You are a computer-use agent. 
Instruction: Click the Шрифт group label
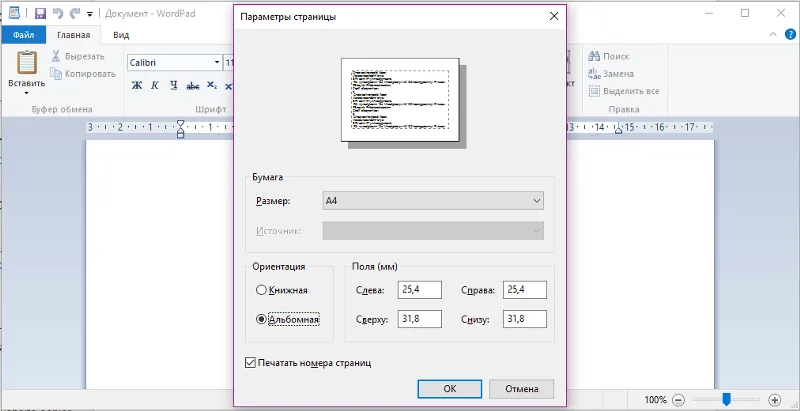click(211, 109)
